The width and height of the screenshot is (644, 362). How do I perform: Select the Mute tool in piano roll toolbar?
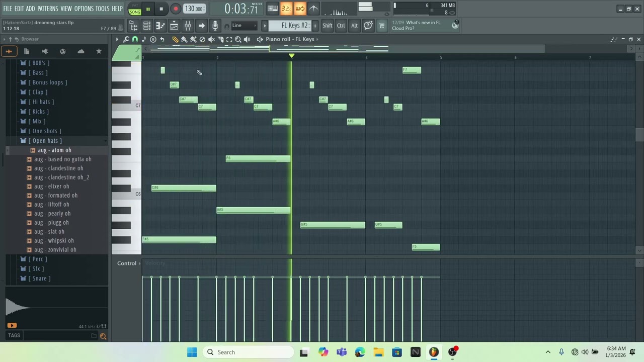[211, 39]
